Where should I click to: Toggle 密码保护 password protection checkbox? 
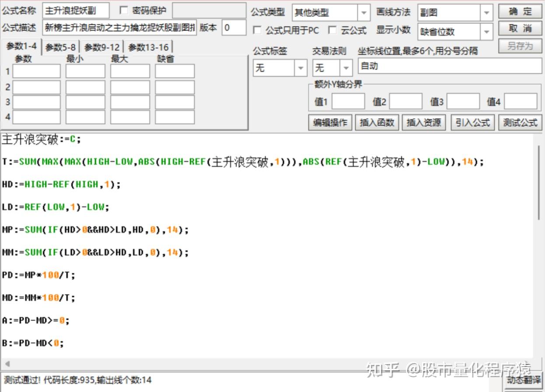[x=124, y=10]
